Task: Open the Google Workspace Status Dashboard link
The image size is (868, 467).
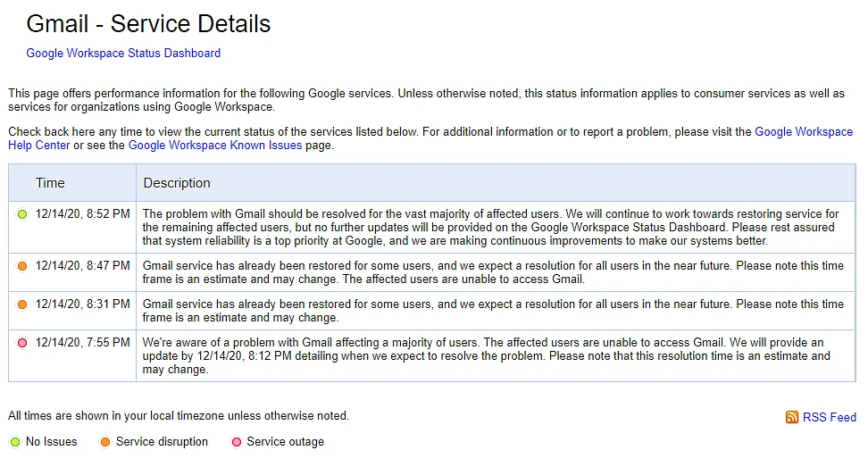Action: 123,54
